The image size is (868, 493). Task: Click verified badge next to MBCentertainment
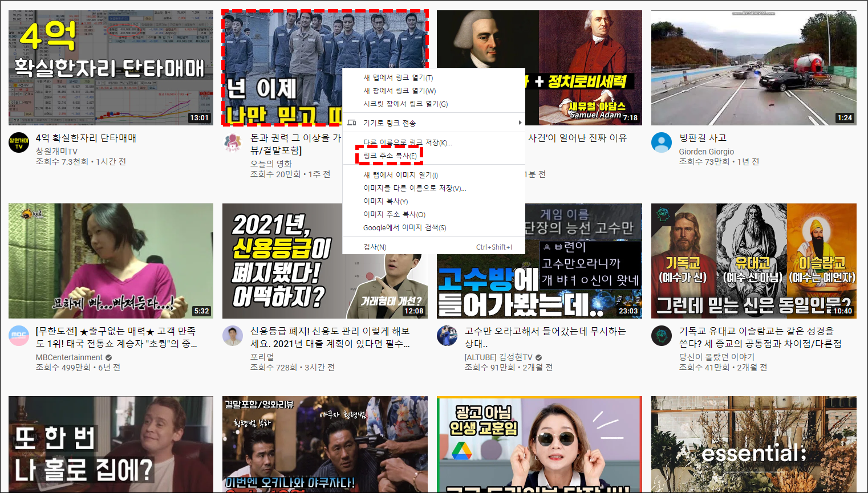[x=108, y=357]
